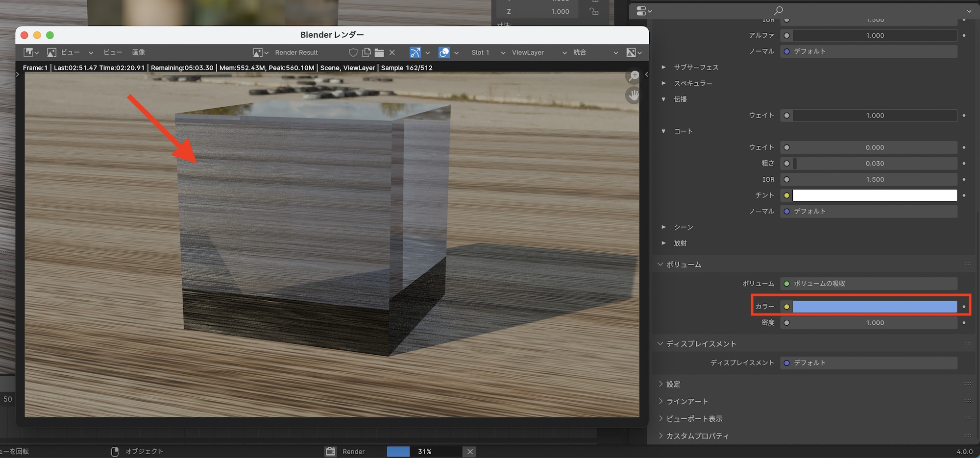
Task: Open the 画像 menu
Action: 138,52
